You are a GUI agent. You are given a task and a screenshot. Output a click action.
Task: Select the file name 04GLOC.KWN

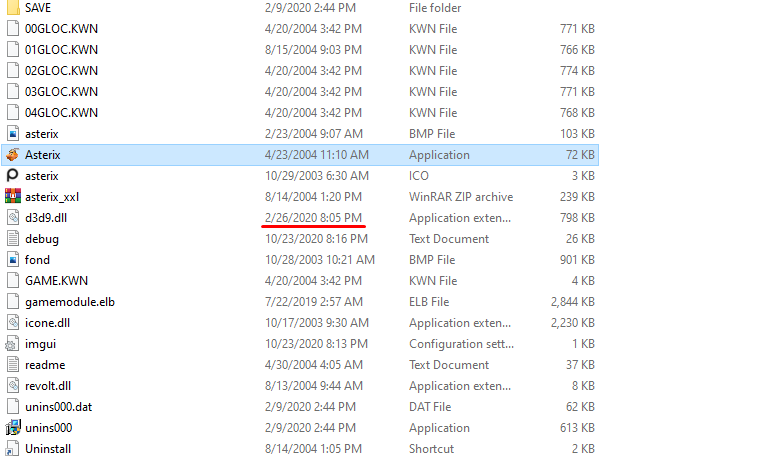coord(61,113)
